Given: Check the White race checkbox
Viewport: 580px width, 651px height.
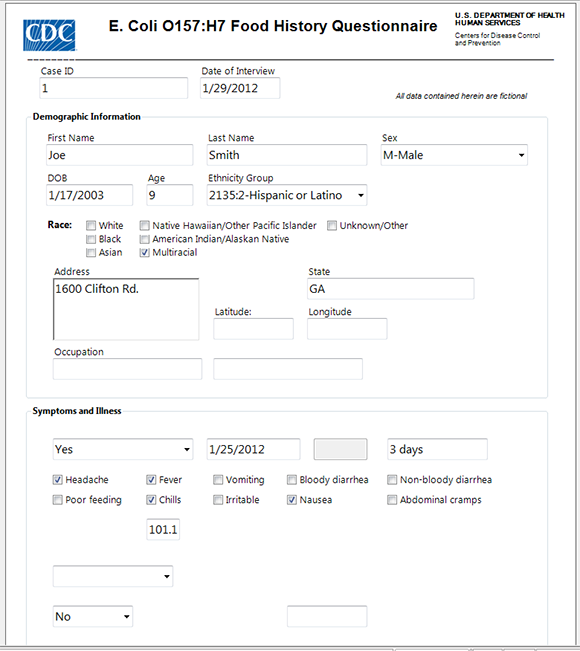Looking at the screenshot, I should point(91,225).
